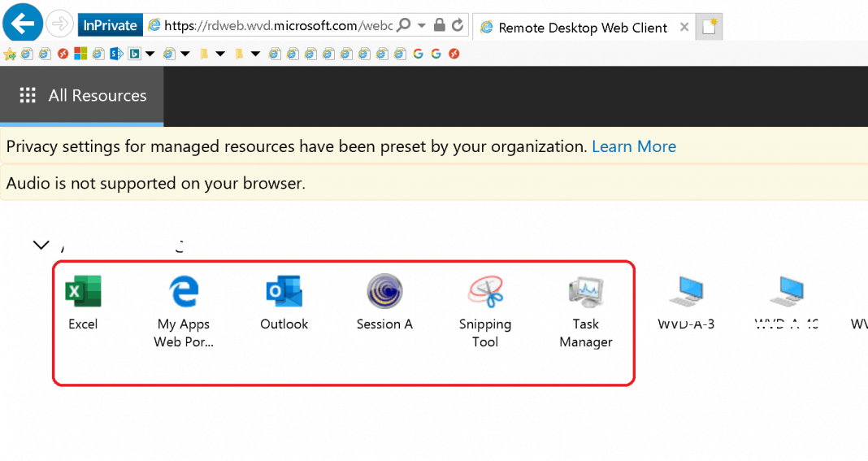
Task: Click the forward navigation arrow
Action: click(59, 24)
